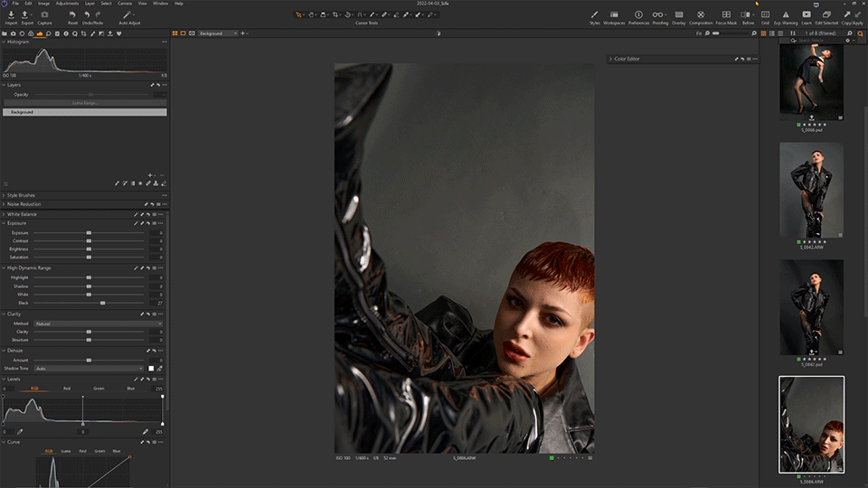Click the add layer plus button
The height and width of the screenshot is (488, 868).
point(150,175)
